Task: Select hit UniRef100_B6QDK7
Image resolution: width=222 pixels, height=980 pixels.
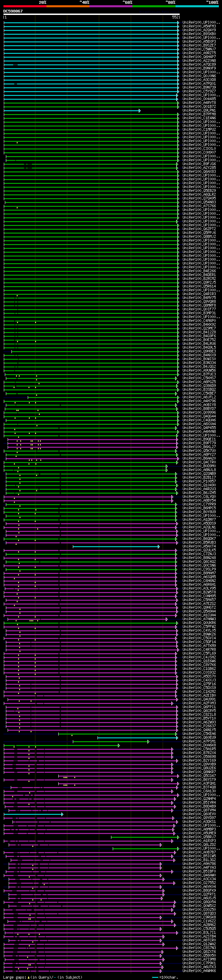Action: pos(199,539)
